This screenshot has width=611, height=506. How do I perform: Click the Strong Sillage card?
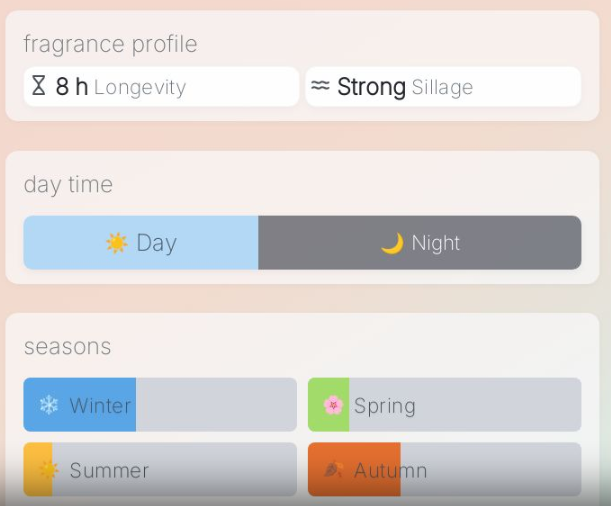(x=443, y=87)
